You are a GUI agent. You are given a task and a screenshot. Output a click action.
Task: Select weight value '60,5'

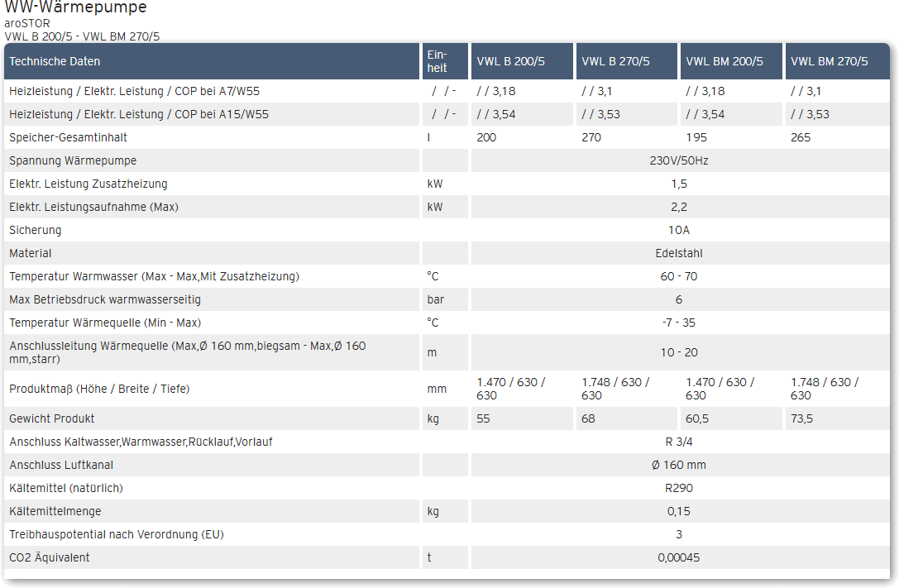coord(697,419)
